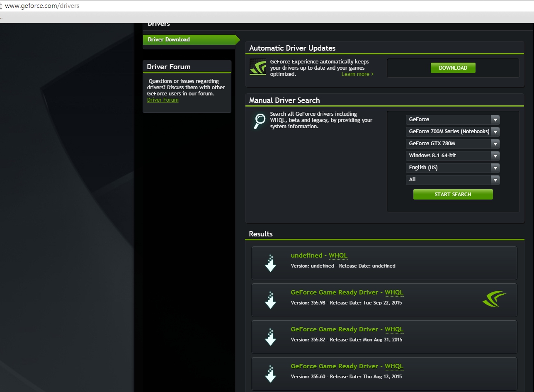Click download arrow icon for version 355.82

[270, 337]
